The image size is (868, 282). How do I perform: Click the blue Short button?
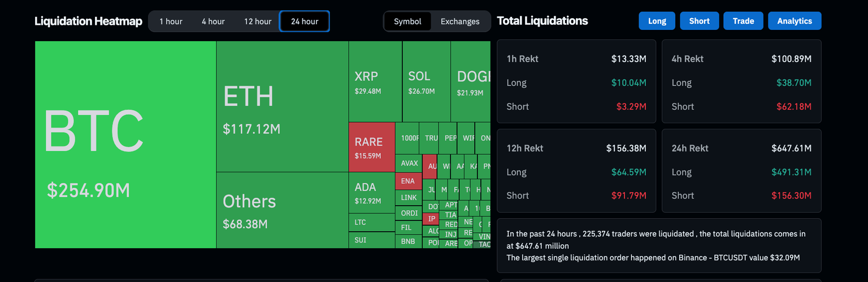point(699,21)
